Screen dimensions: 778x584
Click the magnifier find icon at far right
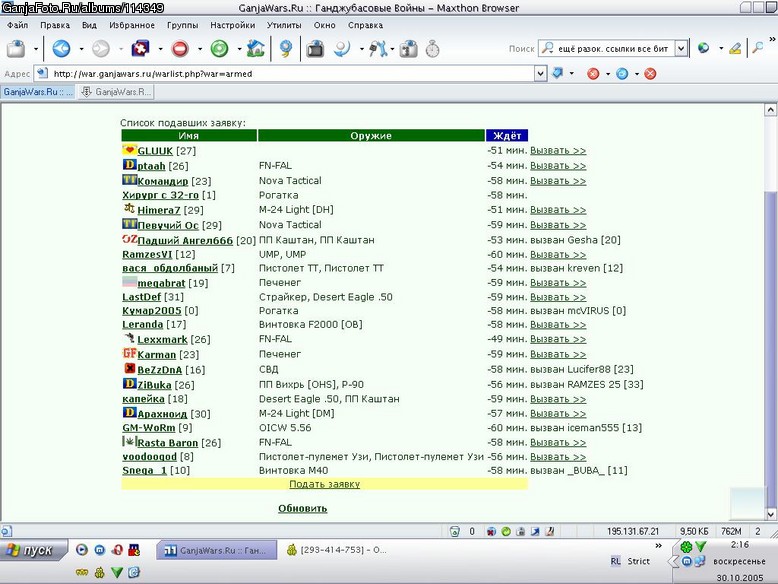coord(757,49)
